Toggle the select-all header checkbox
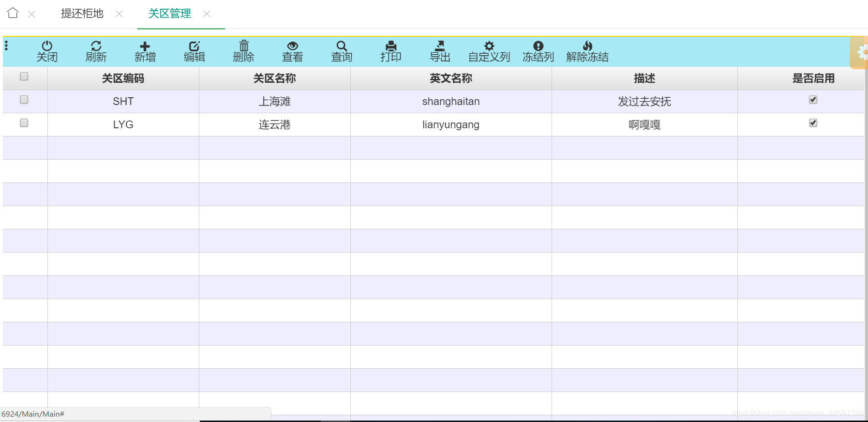This screenshot has width=868, height=422. click(x=24, y=76)
